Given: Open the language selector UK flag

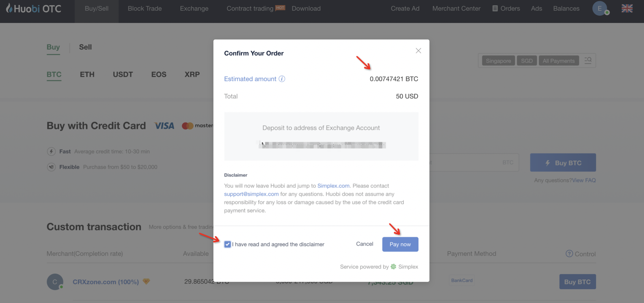Looking at the screenshot, I should tap(627, 8).
